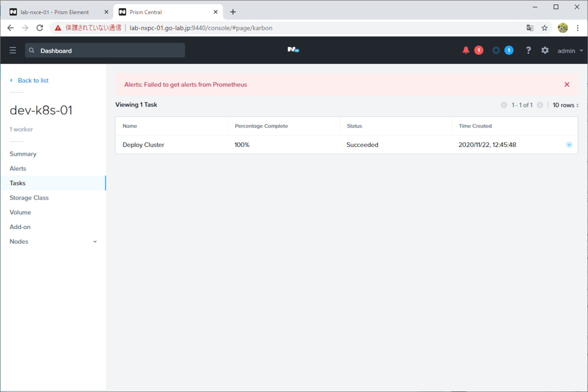The height and width of the screenshot is (392, 588).
Task: Open the 10 rows dropdown
Action: coord(565,105)
